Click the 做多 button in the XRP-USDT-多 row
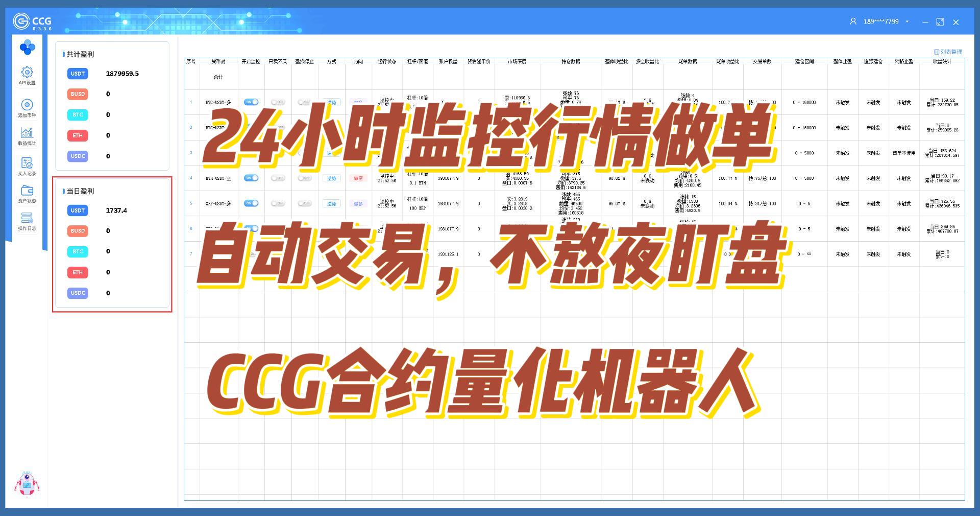 coord(358,203)
